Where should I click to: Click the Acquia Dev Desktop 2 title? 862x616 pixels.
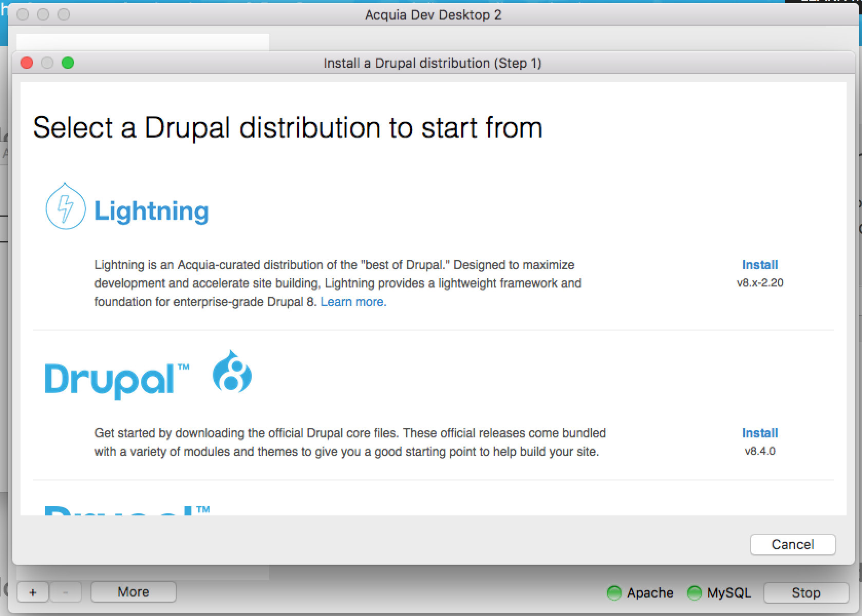[x=433, y=15]
